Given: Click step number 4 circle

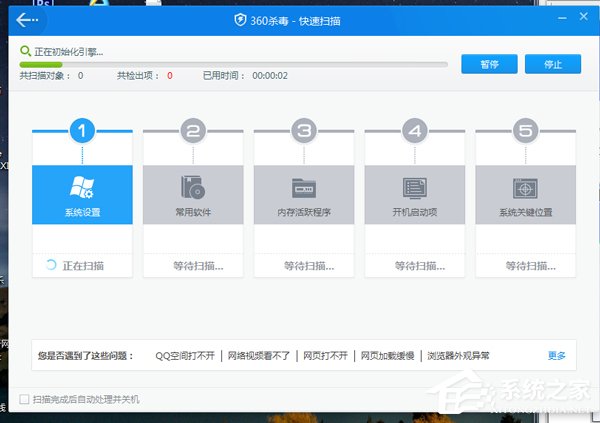Looking at the screenshot, I should pos(415,131).
